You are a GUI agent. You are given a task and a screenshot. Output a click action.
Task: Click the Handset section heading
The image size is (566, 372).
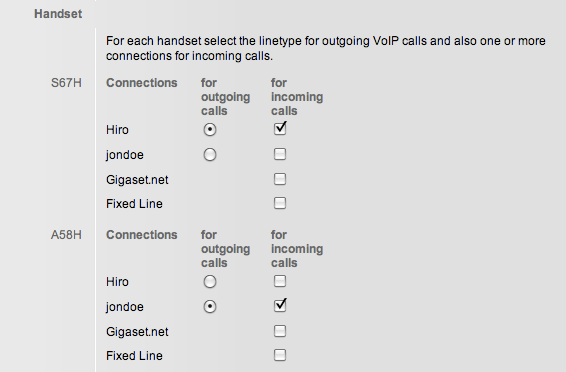(x=58, y=14)
